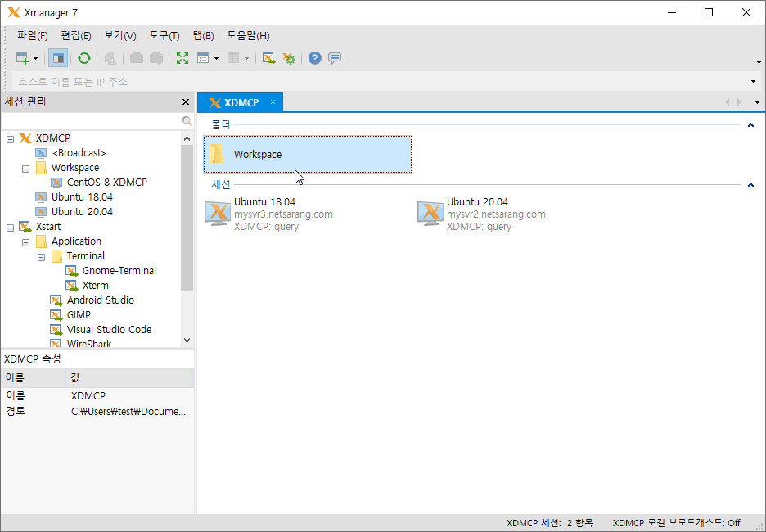The width and height of the screenshot is (766, 532).
Task: Select Ubuntu 18.04 in session tree
Action: [82, 197]
